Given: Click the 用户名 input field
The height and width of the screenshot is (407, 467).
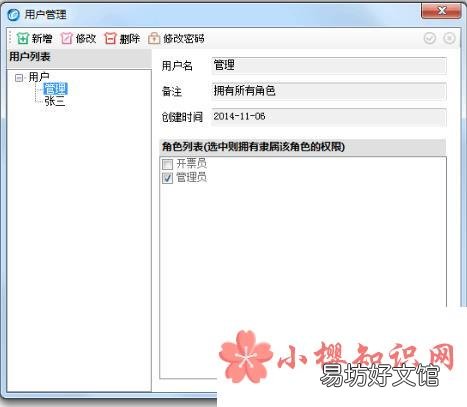Looking at the screenshot, I should (329, 65).
